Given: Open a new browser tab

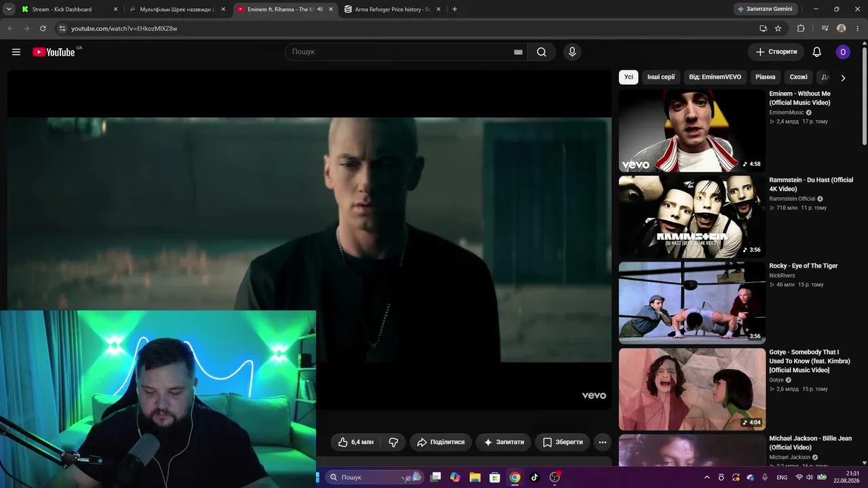Looking at the screenshot, I should coord(454,9).
